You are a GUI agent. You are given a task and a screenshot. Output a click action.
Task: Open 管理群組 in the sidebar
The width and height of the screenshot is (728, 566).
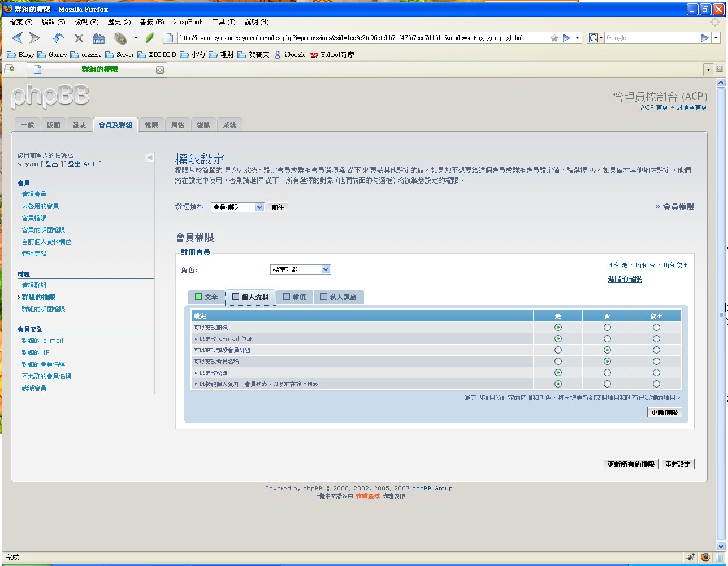[34, 285]
